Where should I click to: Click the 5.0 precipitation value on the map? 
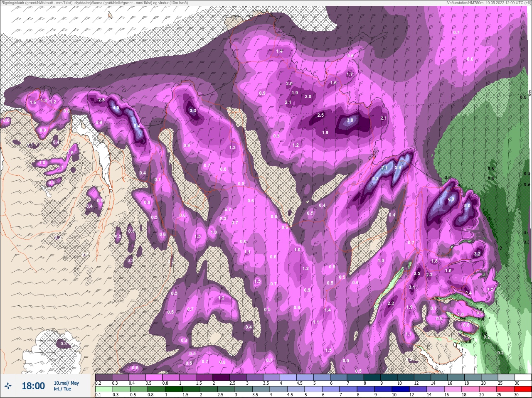click(467, 206)
